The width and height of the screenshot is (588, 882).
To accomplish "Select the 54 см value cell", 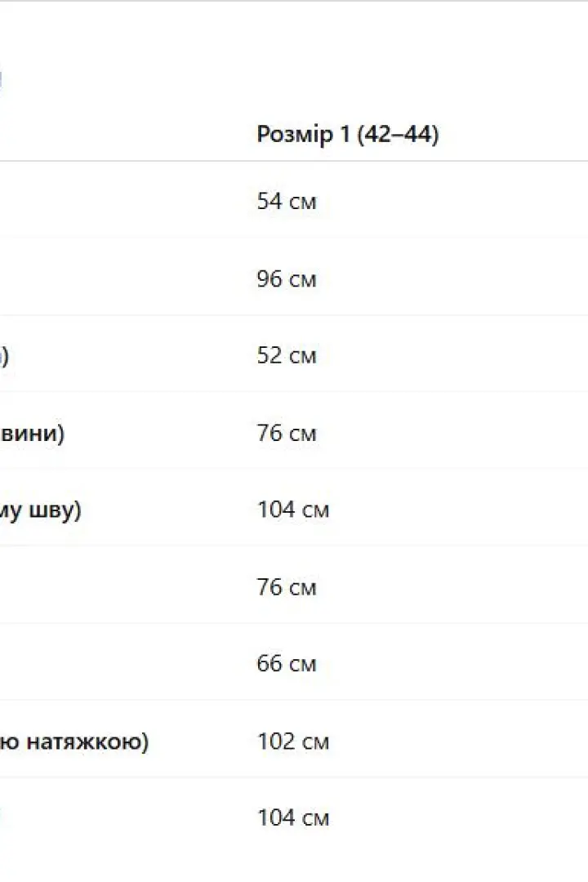I will (x=287, y=201).
